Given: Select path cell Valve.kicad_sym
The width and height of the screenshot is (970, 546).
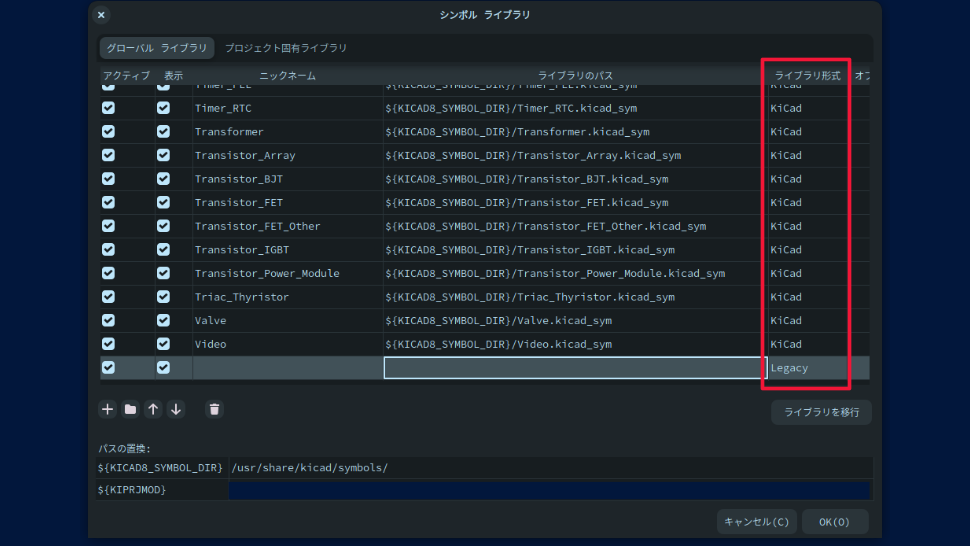Looking at the screenshot, I should [x=575, y=321].
